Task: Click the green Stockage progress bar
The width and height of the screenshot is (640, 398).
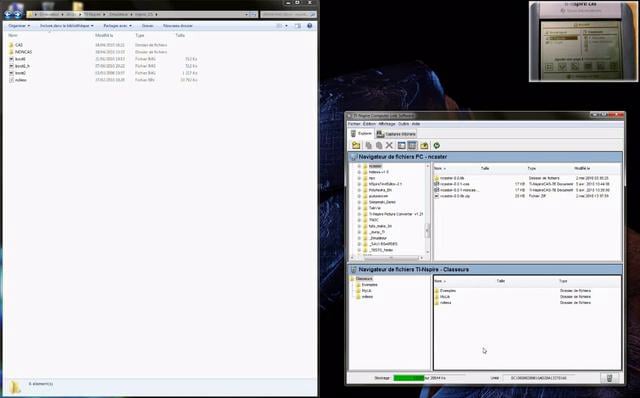Action: click(409, 378)
